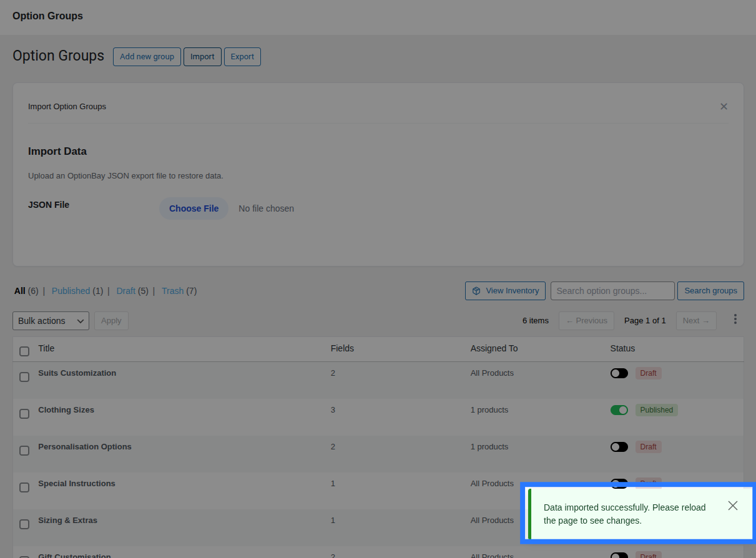Disable the Clothing Sizes status toggle
The height and width of the screenshot is (558, 756).
619,410
